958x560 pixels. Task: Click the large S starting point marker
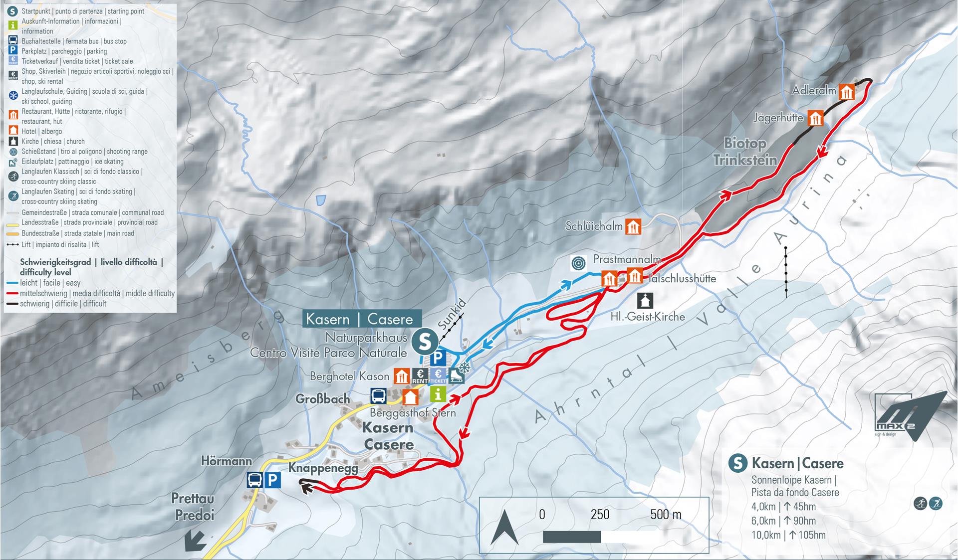(425, 342)
